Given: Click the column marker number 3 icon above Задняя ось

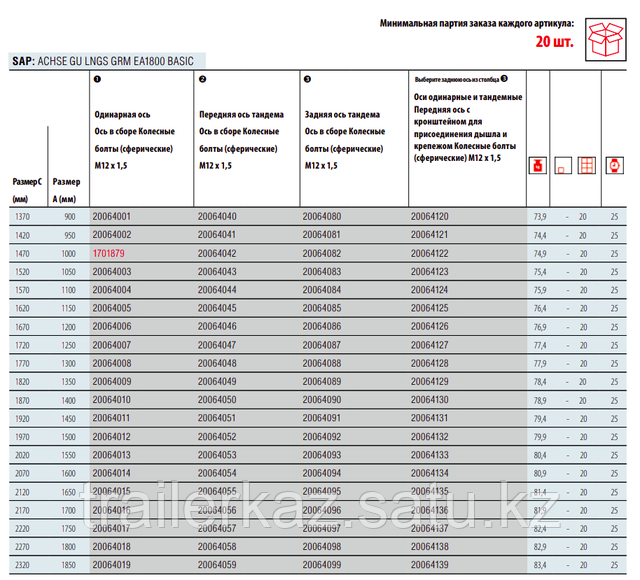Looking at the screenshot, I should [x=307, y=79].
